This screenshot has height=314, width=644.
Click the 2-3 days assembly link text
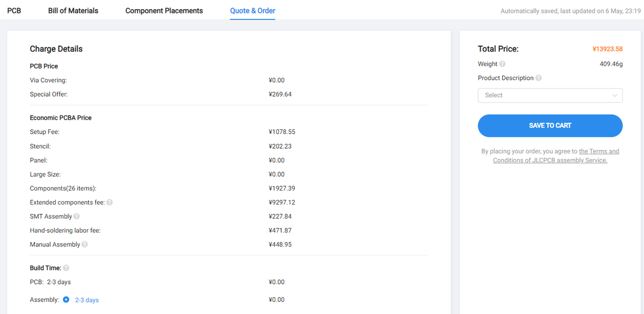(x=87, y=300)
